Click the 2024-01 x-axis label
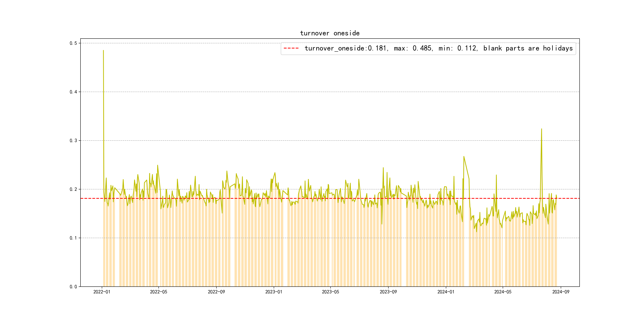This screenshot has height=322, width=644. click(446, 292)
